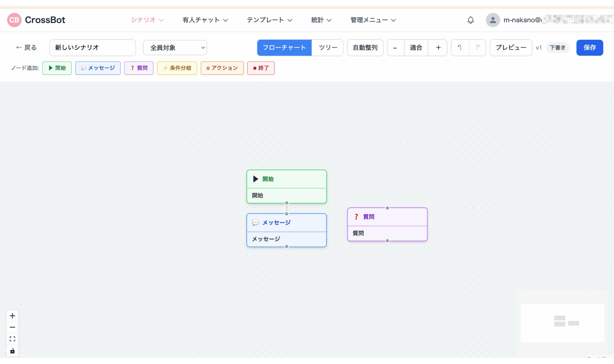Click the notification bell icon
614x364 pixels.
[470, 20]
